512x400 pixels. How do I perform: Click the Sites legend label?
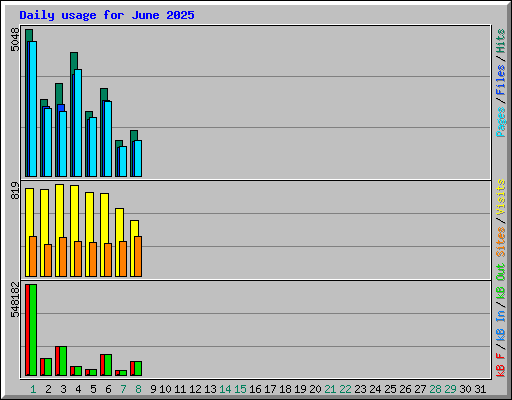500,241
